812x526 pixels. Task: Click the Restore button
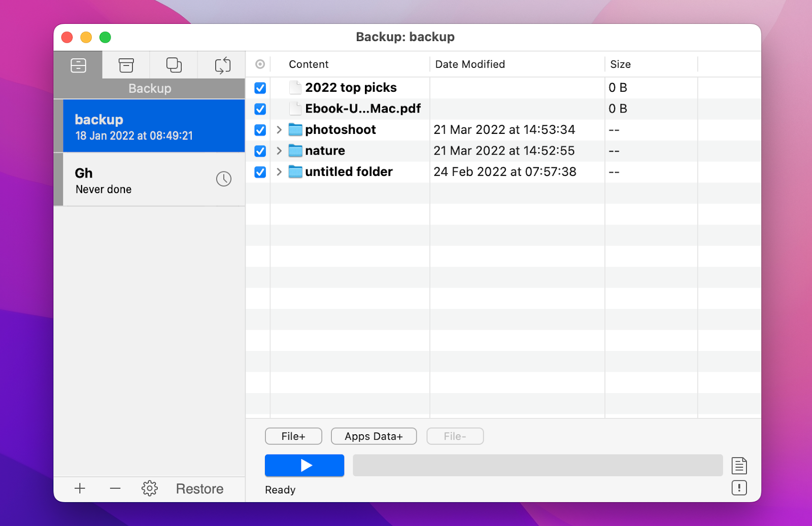tap(199, 488)
